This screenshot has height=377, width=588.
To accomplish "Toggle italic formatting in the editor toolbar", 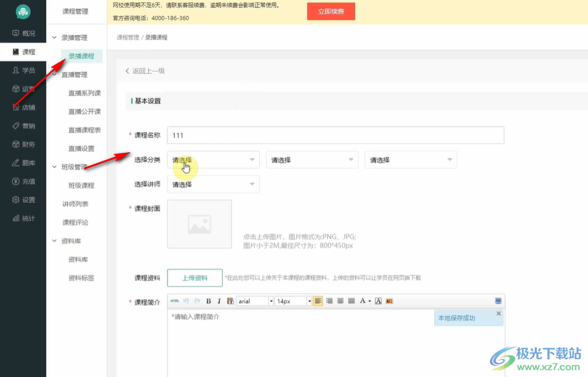I will (x=220, y=301).
